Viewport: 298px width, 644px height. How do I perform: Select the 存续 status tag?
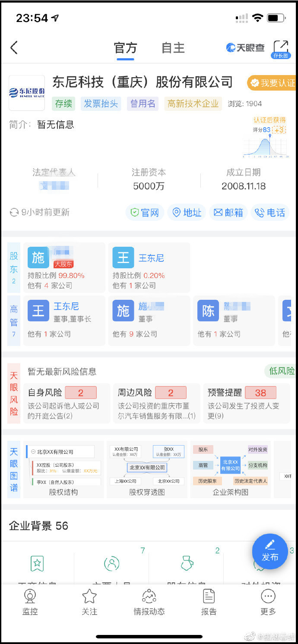click(x=63, y=104)
